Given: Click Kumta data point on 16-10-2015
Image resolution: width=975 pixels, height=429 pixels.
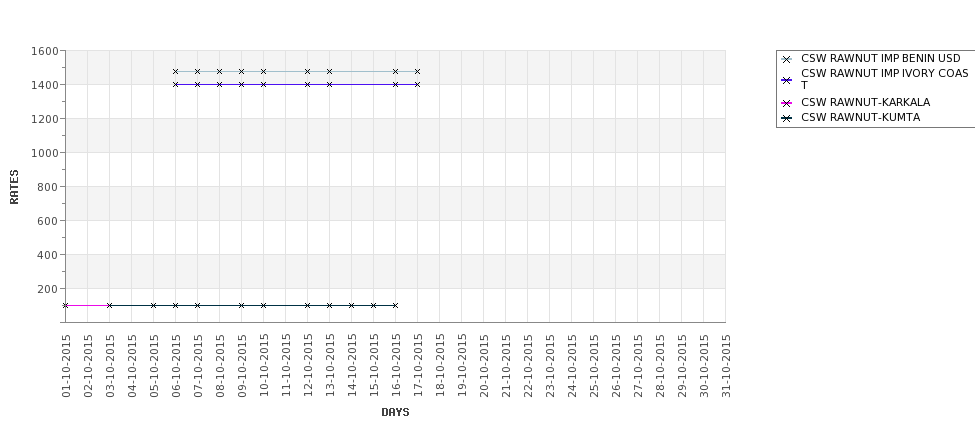Looking at the screenshot, I should tap(395, 305).
